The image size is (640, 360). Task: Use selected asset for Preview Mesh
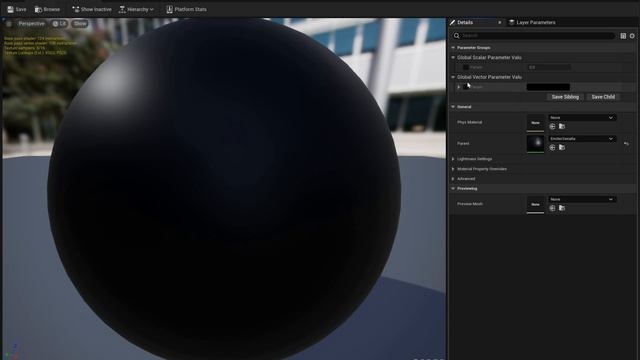552,208
